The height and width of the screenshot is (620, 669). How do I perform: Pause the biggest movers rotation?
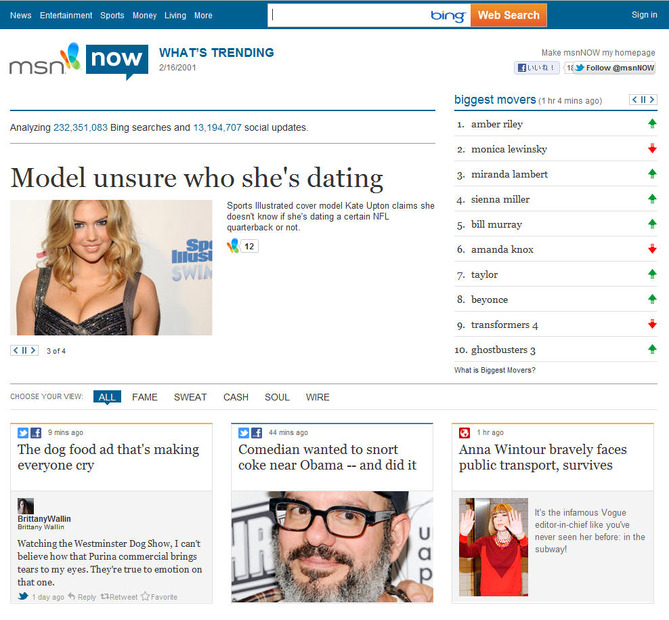pyautogui.click(x=643, y=100)
